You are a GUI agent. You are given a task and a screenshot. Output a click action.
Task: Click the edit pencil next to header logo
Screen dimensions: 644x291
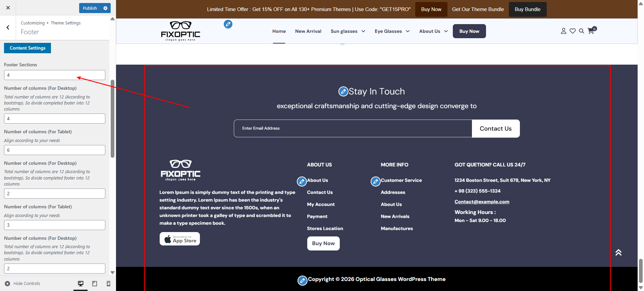pos(228,24)
